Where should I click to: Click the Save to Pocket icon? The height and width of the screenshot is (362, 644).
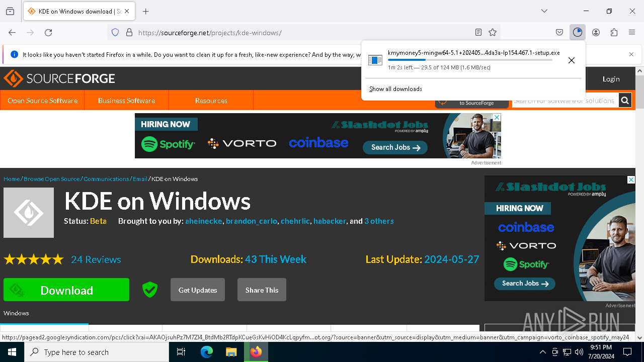pos(559,32)
